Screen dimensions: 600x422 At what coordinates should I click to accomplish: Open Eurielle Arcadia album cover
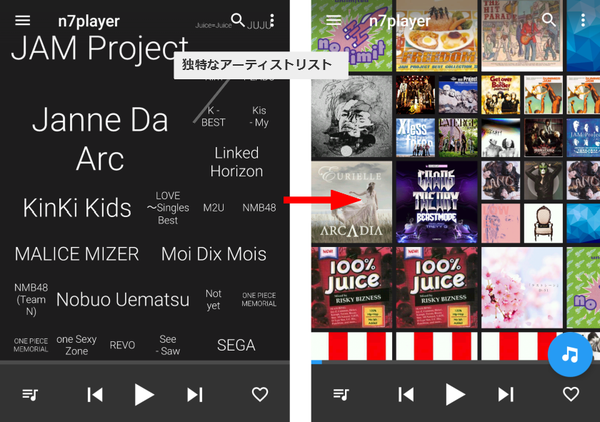352,202
